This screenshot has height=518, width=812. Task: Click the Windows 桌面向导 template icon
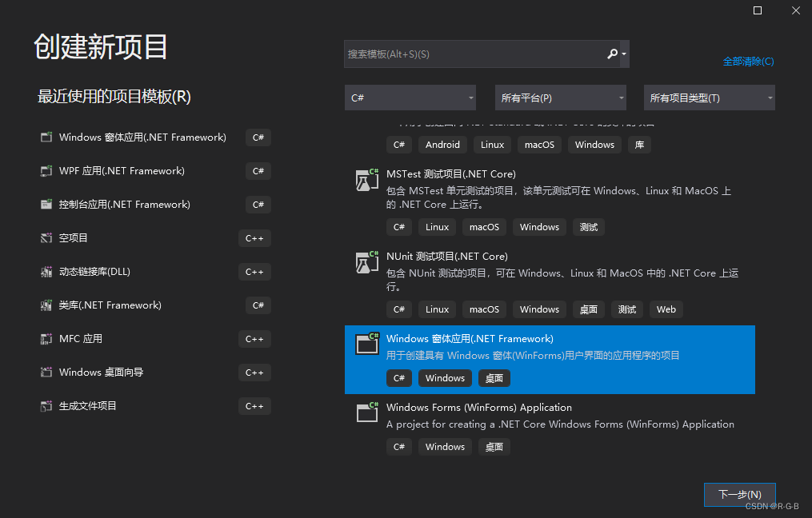click(x=46, y=373)
